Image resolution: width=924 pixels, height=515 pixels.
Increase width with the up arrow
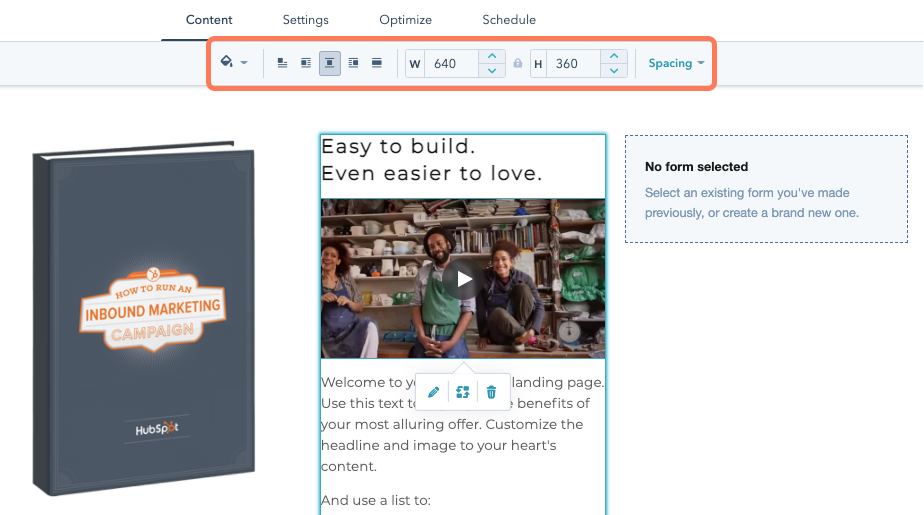[492, 57]
